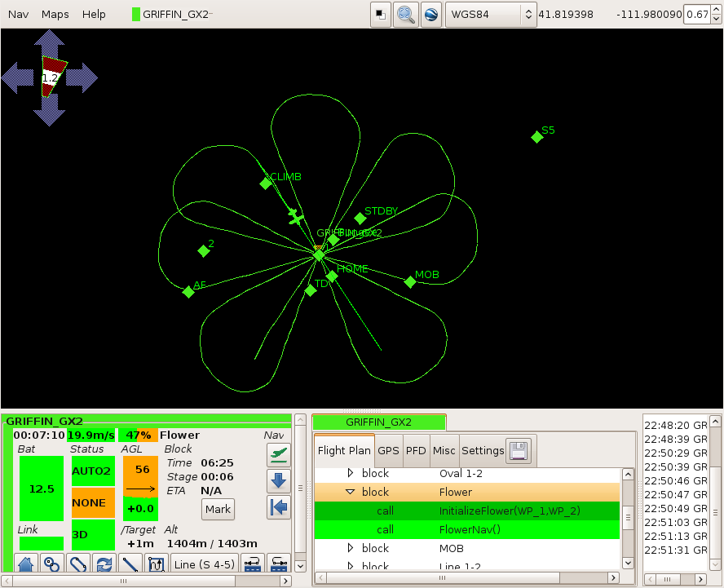The width and height of the screenshot is (724, 588).
Task: Click the strip panel horizontal scrollbar right arrow
Action: (286, 581)
